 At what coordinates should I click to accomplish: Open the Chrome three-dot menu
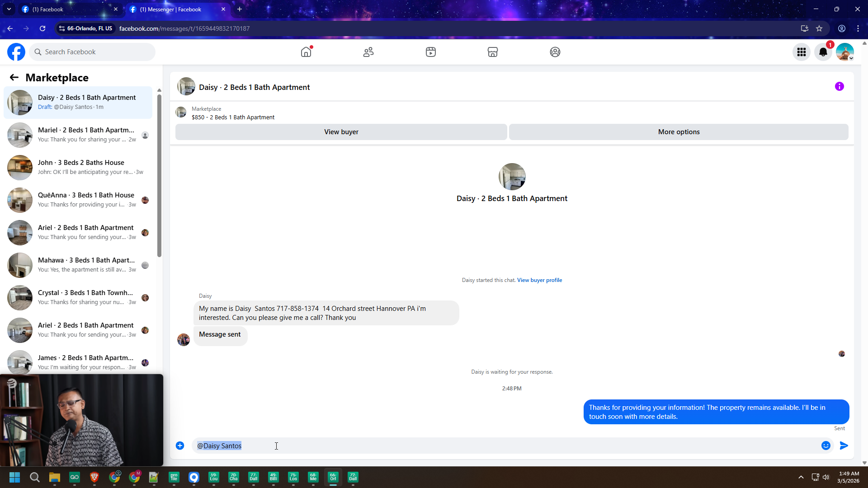coord(858,28)
